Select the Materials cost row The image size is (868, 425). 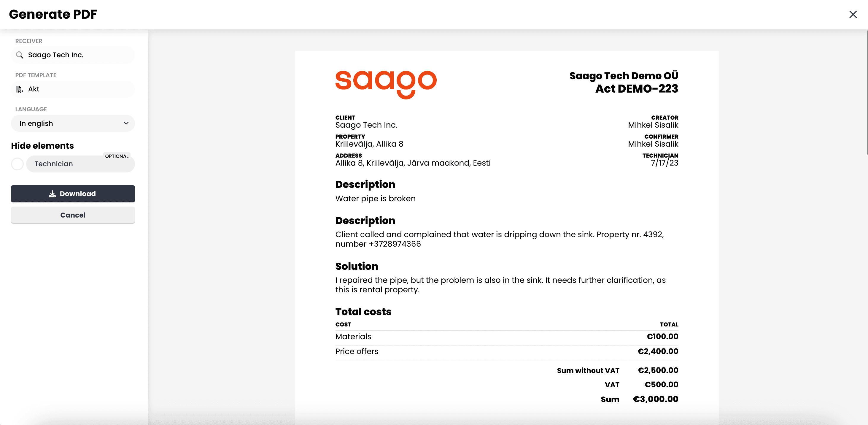pos(506,336)
